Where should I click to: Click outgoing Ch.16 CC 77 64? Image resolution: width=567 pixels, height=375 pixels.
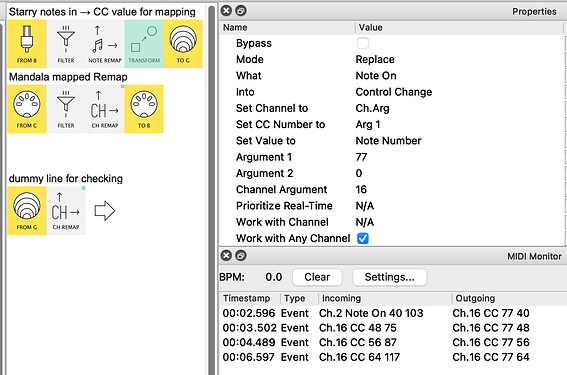coord(491,357)
